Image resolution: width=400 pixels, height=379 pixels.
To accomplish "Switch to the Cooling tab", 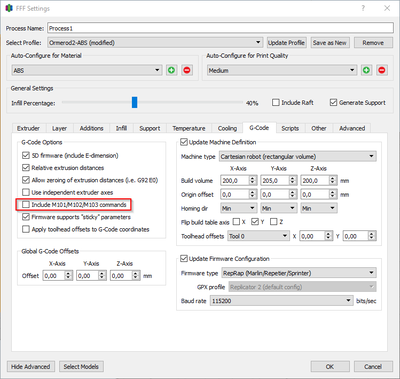I will click(227, 128).
